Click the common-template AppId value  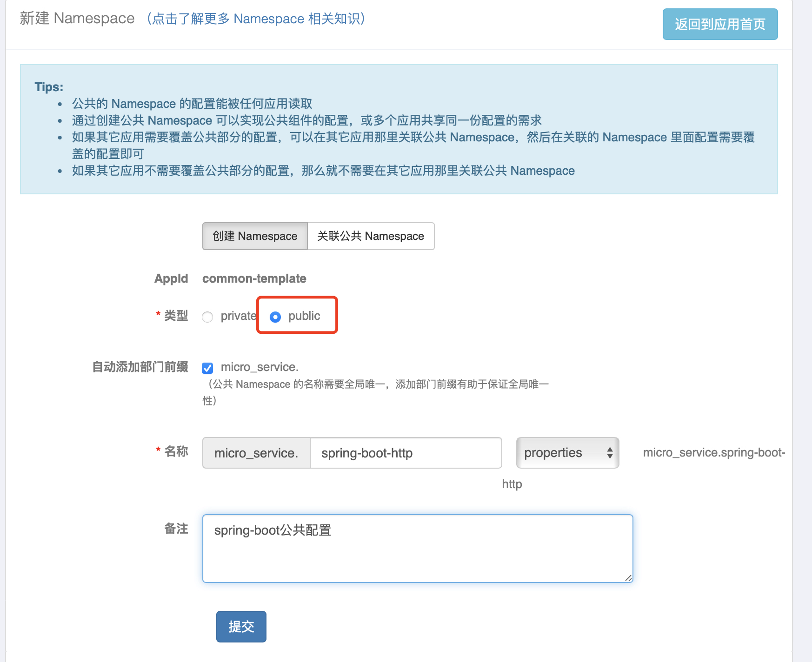tap(254, 278)
